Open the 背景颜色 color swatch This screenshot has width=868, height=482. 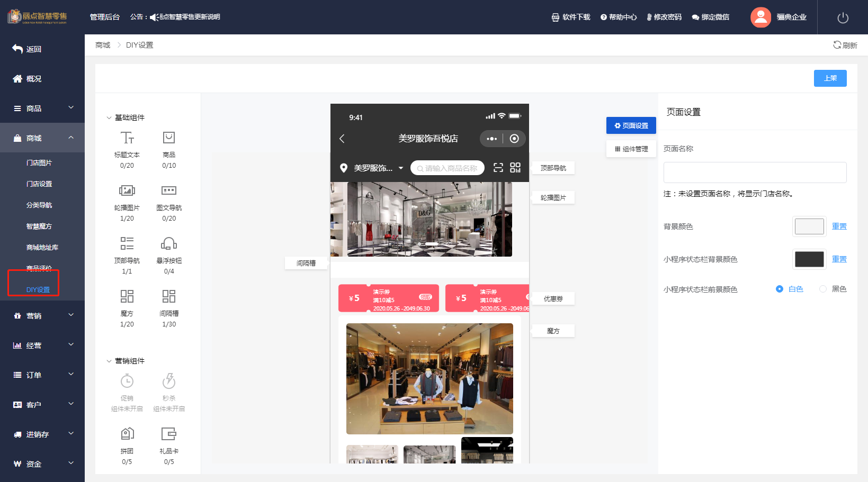click(x=809, y=226)
